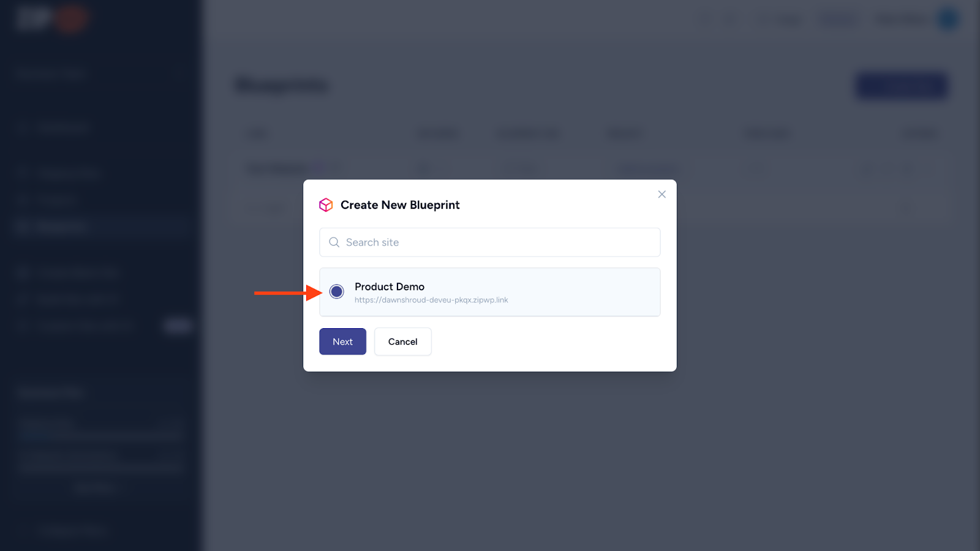Click the blueprint cube icon in dialog header
This screenshot has width=980, height=551.
[x=326, y=205]
